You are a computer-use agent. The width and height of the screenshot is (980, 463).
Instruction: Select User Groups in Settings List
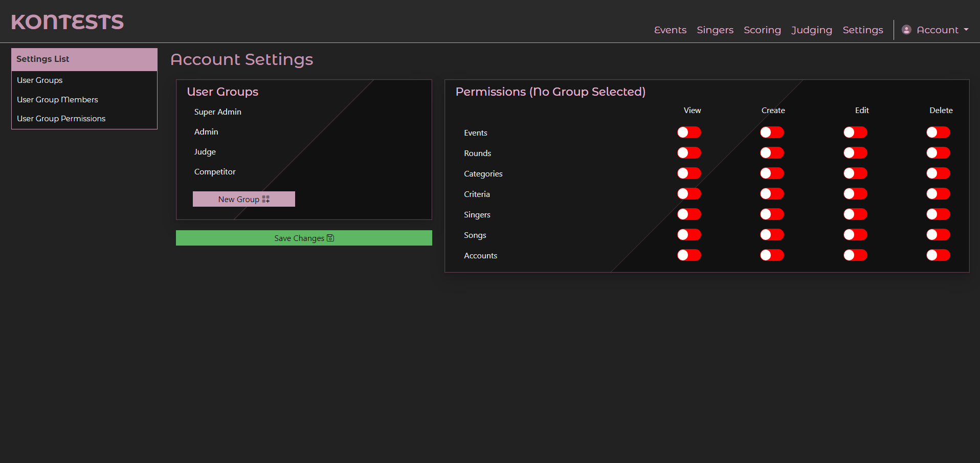click(39, 80)
